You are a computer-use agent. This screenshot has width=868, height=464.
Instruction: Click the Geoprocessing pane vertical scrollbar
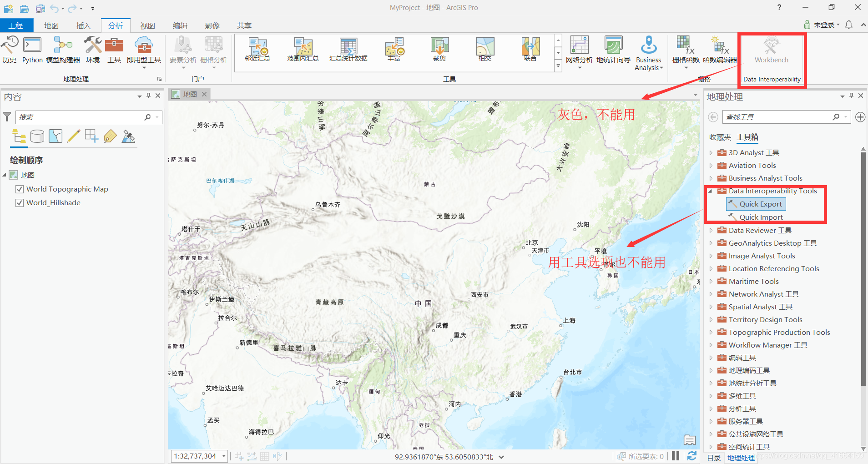tap(863, 269)
